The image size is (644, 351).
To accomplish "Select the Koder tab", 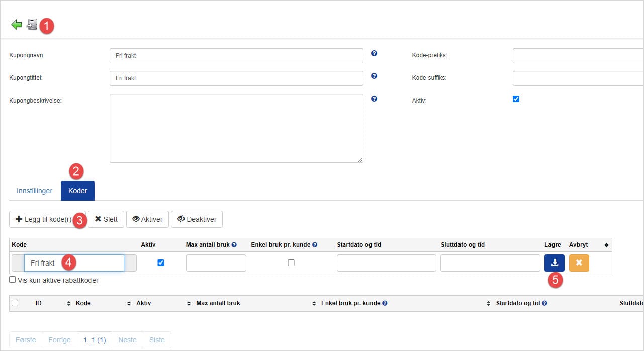I will point(77,191).
